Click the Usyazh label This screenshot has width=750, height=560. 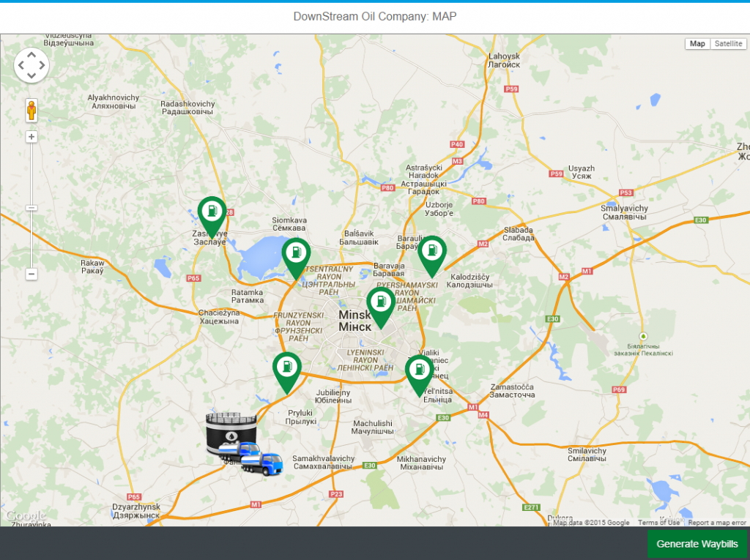(x=581, y=172)
